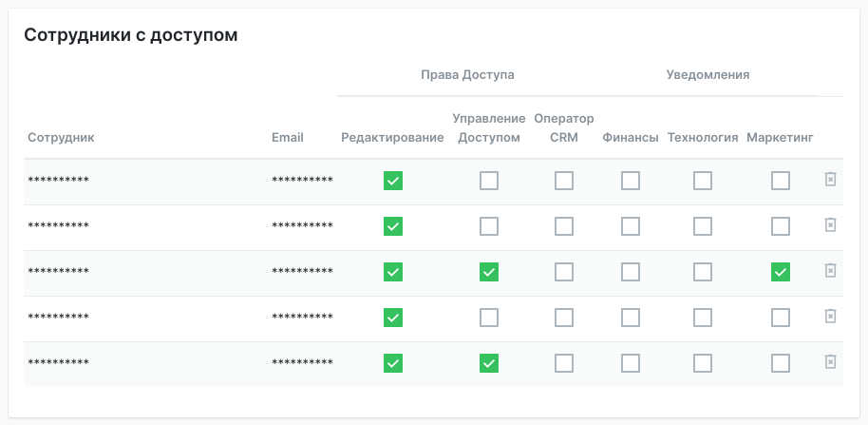Enable Управление Доступом in fourth employee row
868x425 pixels.
click(x=489, y=318)
